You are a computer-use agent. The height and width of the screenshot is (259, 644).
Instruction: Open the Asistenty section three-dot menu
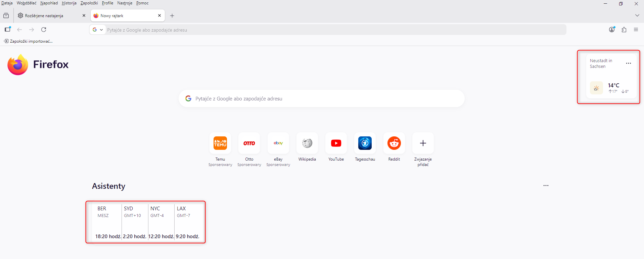click(x=546, y=185)
